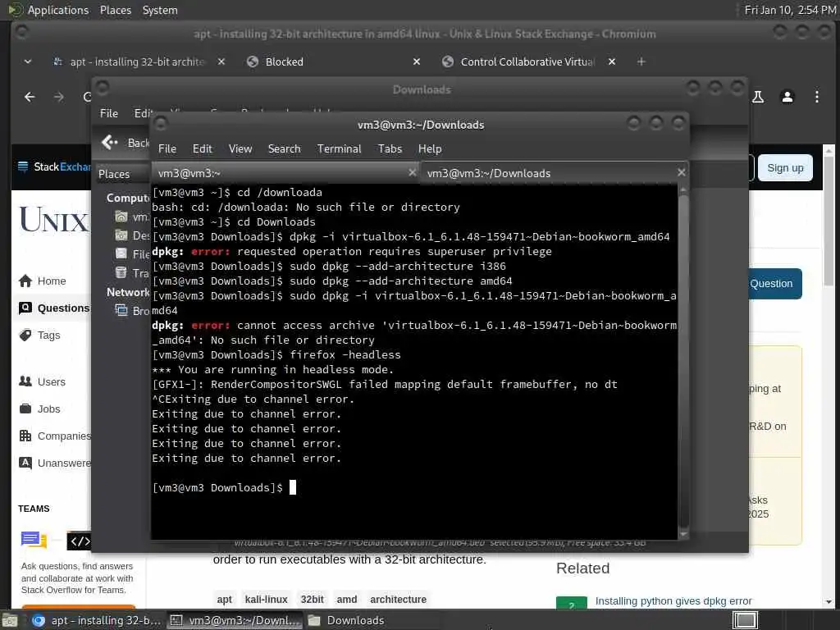Open the Chromium profile icon
The width and height of the screenshot is (840, 630).
coord(787,97)
